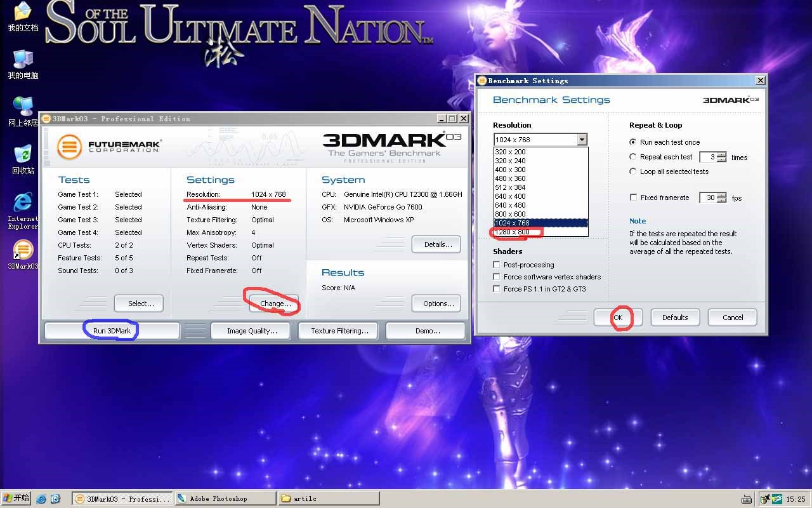The height and width of the screenshot is (508, 812).
Task: Choose 320 x 200 resolution
Action: click(x=541, y=152)
